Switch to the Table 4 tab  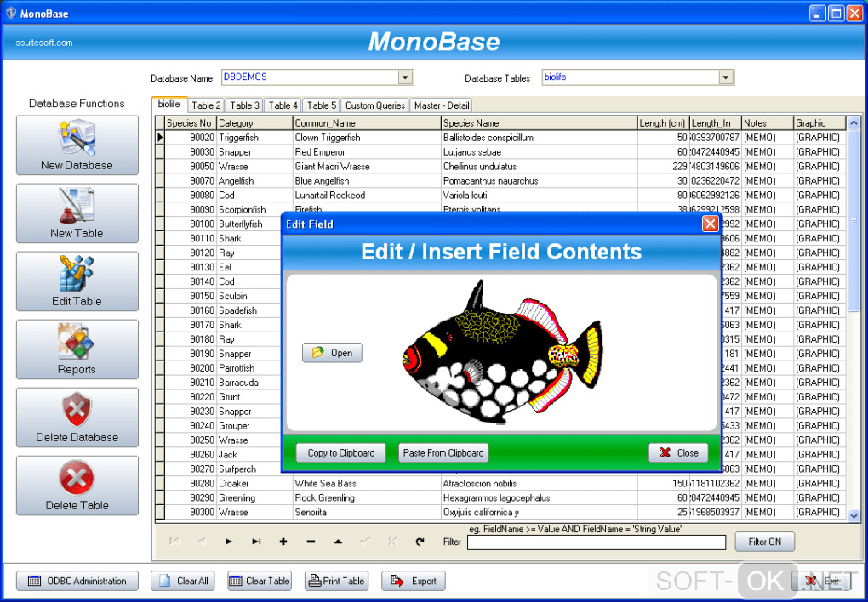pyautogui.click(x=283, y=105)
